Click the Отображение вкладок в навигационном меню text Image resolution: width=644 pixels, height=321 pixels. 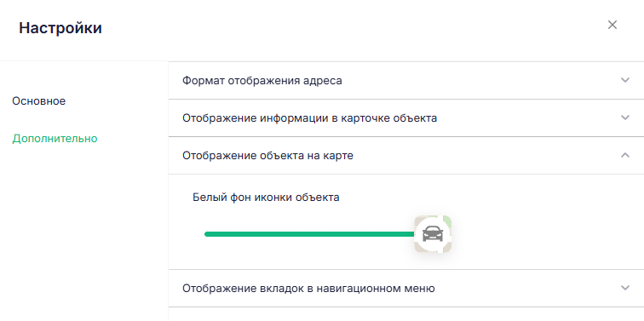click(x=308, y=288)
